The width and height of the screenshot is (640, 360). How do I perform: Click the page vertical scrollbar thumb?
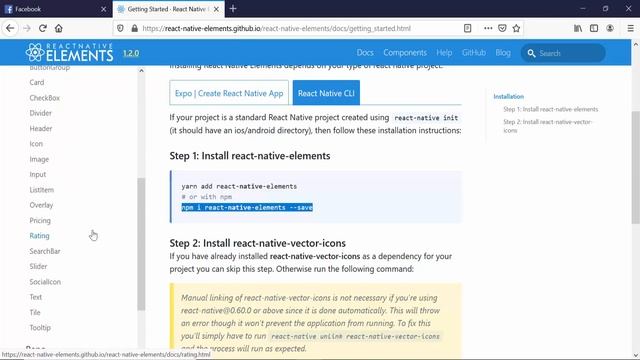(x=636, y=167)
